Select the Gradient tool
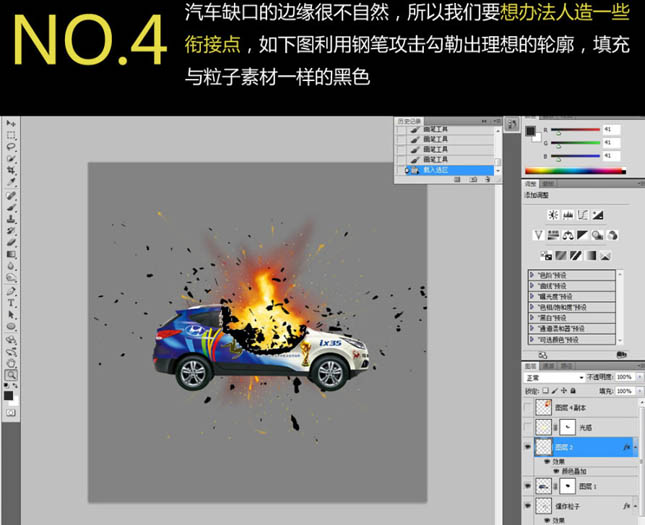645x525 pixels. click(11, 254)
